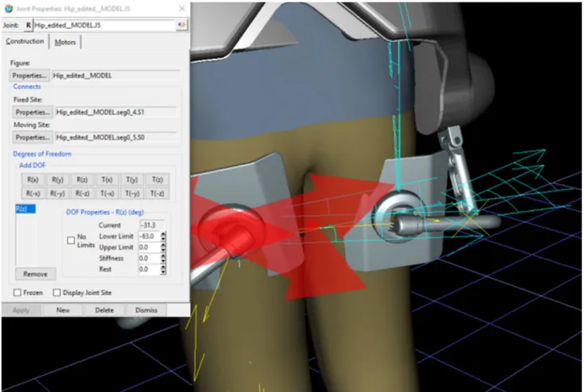Add T(x) degree of freedom
The image size is (587, 392).
click(x=107, y=179)
